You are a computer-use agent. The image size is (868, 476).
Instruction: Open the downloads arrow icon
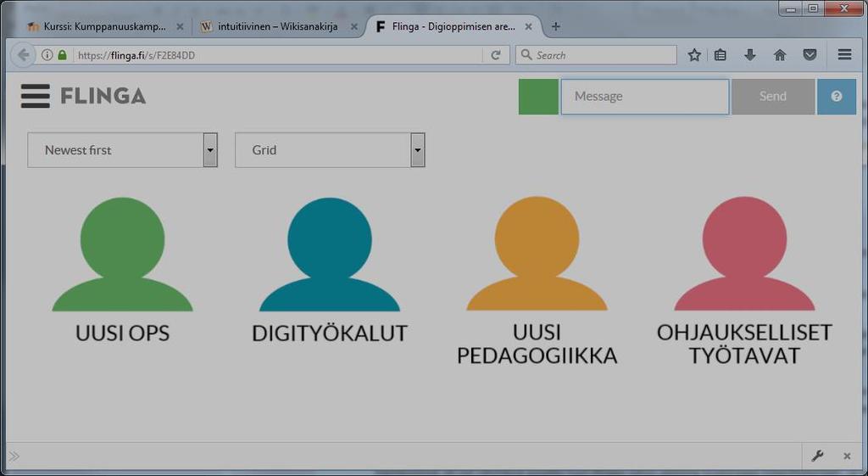coord(750,55)
